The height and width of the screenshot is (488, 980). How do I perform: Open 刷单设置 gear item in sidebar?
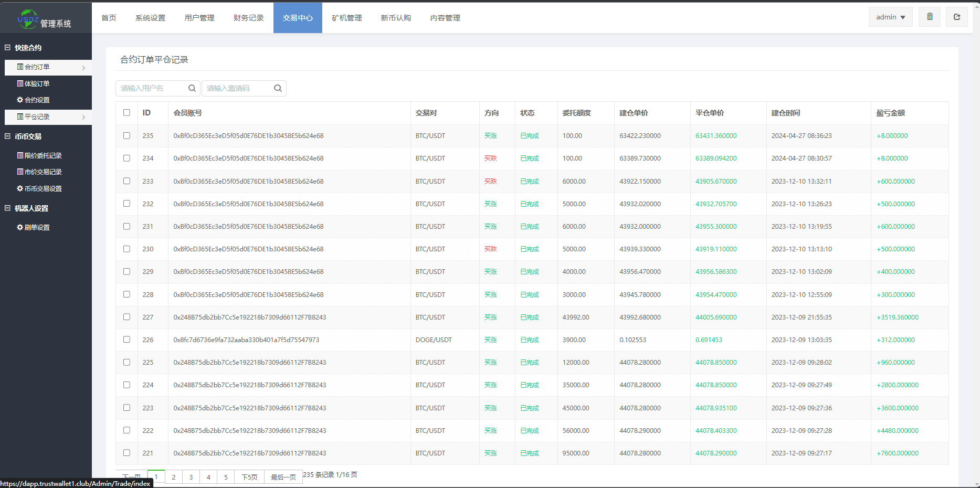pyautogui.click(x=34, y=227)
